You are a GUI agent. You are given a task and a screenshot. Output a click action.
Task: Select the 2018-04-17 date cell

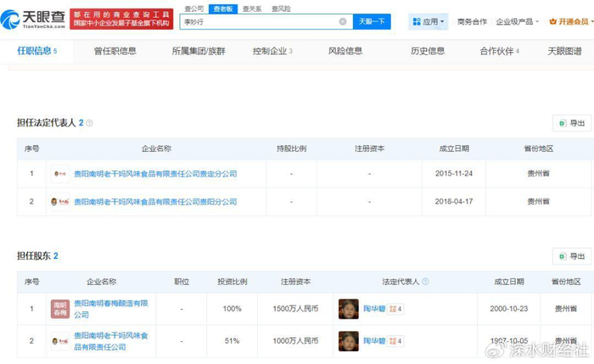[x=454, y=201]
